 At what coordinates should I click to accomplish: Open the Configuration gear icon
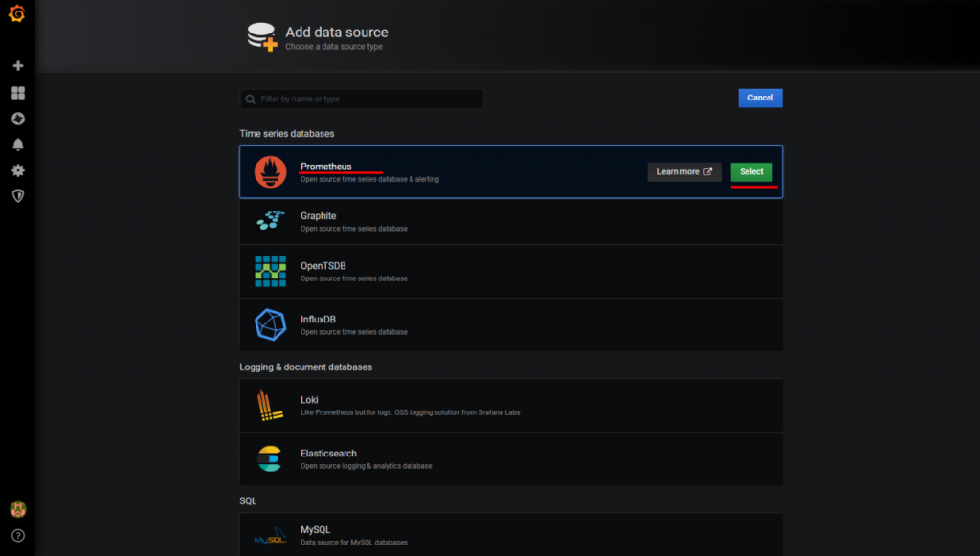17,170
